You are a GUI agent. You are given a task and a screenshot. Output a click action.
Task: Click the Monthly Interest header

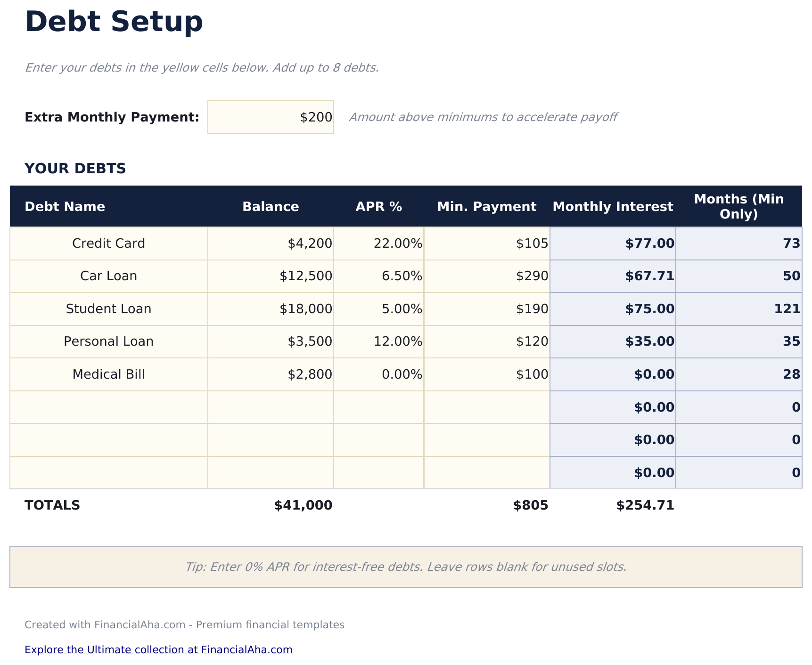click(x=613, y=206)
